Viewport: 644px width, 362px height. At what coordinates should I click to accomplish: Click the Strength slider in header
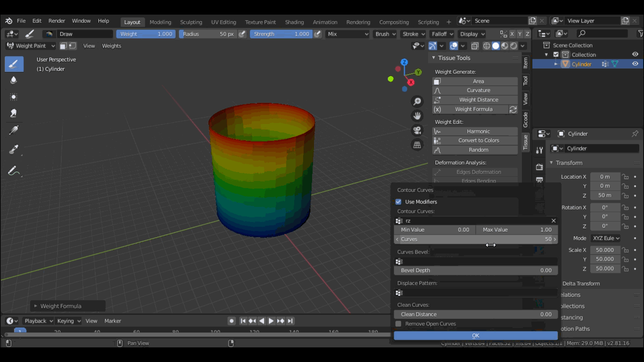281,34
